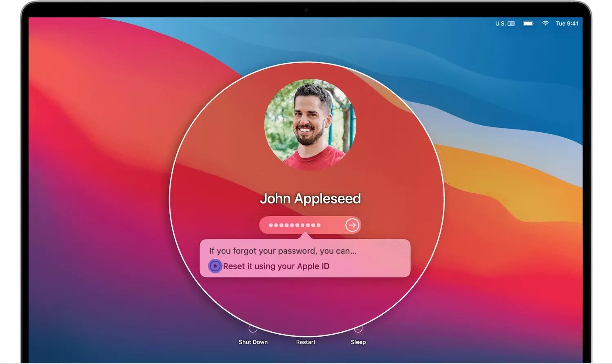Open the Wi-Fi status menu

coord(545,23)
